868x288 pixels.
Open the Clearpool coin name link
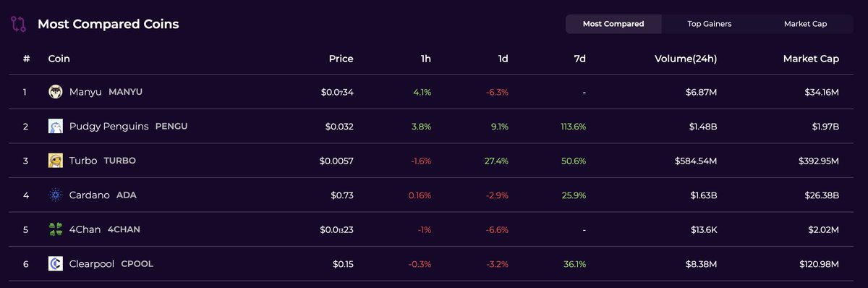point(92,263)
